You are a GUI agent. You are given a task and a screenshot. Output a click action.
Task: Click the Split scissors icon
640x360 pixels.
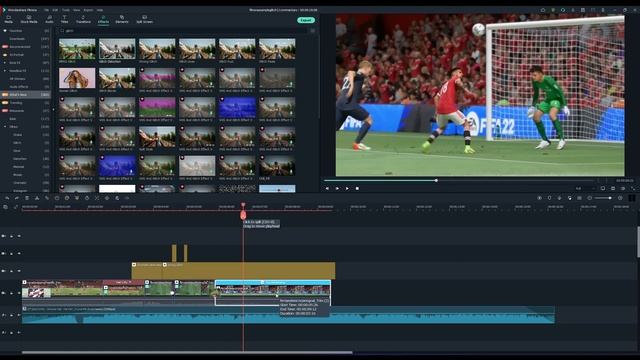[37, 198]
